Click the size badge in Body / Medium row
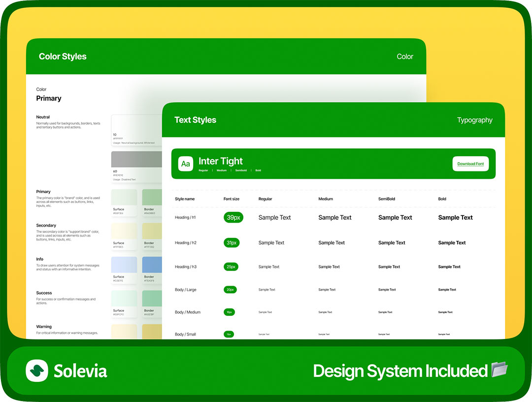Viewport: 532px width, 402px height. tap(230, 312)
